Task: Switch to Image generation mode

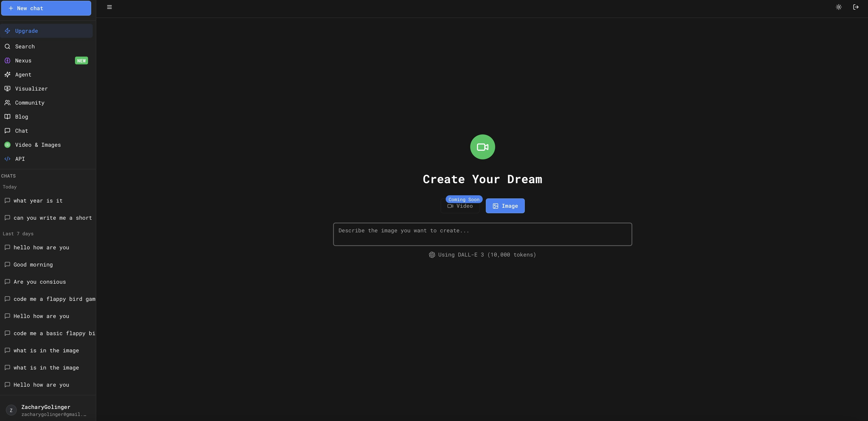Action: tap(505, 205)
